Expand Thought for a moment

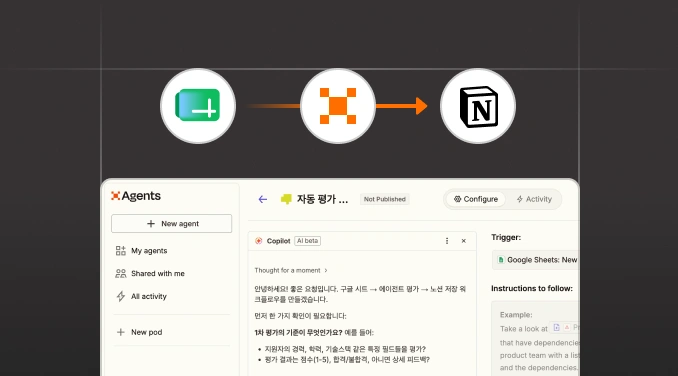291,270
